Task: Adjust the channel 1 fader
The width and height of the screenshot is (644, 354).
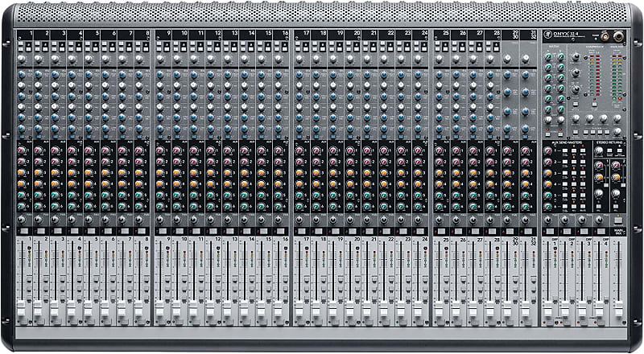Action: (22, 307)
